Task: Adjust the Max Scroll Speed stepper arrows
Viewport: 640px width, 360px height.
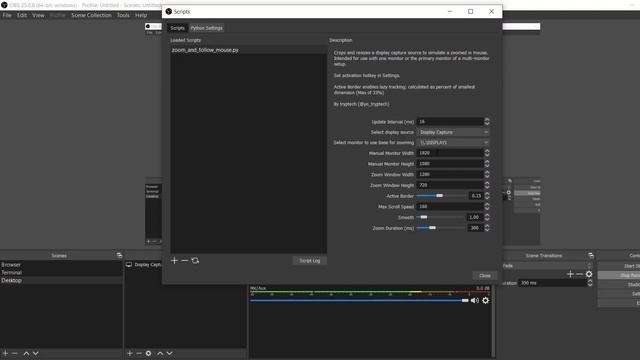Action: pyautogui.click(x=487, y=207)
